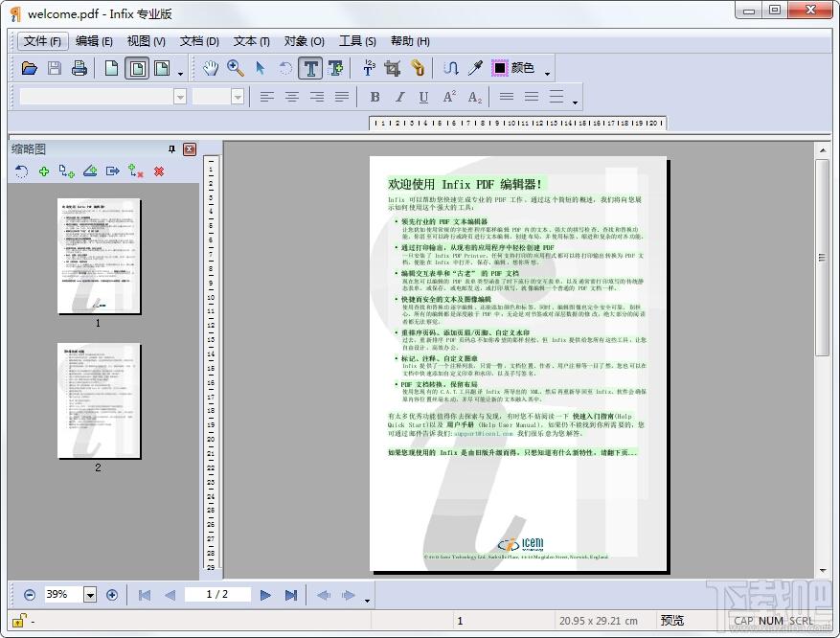The height and width of the screenshot is (638, 840).
Task: Open the 编辑(E) menu
Action: [94, 40]
